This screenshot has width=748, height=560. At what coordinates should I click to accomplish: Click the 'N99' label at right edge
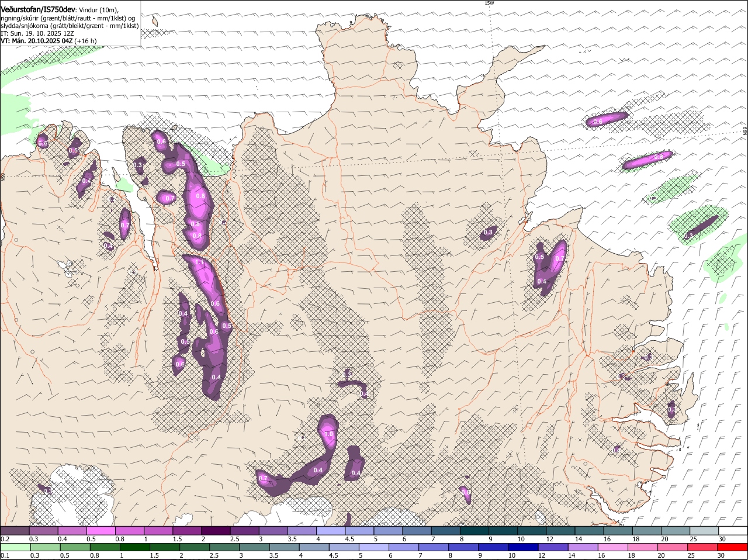[x=746, y=132]
